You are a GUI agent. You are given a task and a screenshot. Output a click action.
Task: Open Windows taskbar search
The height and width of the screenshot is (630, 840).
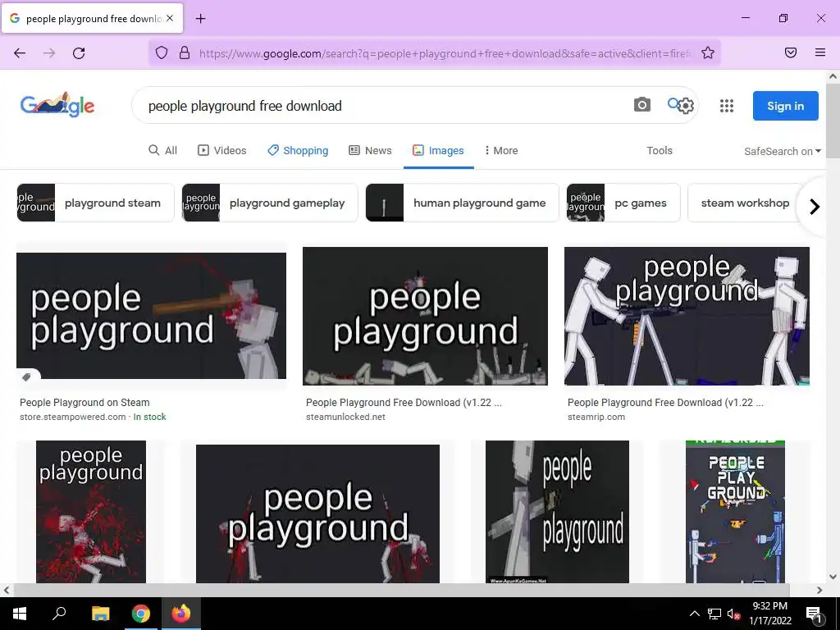click(x=59, y=614)
